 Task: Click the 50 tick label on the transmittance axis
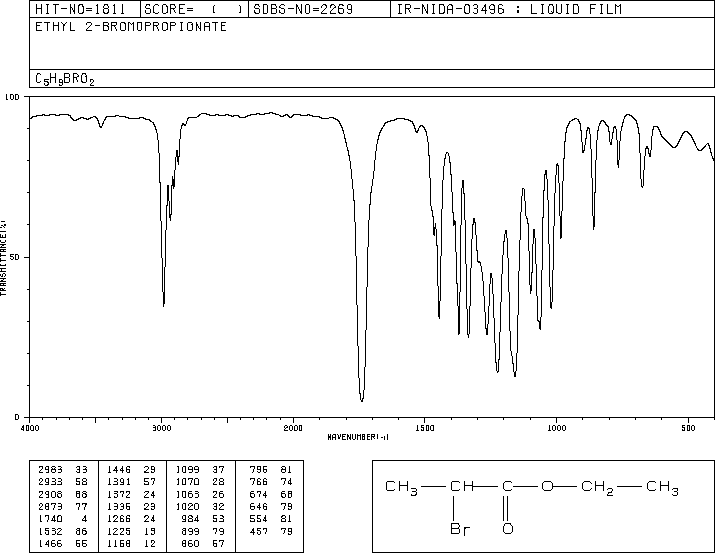point(14,257)
